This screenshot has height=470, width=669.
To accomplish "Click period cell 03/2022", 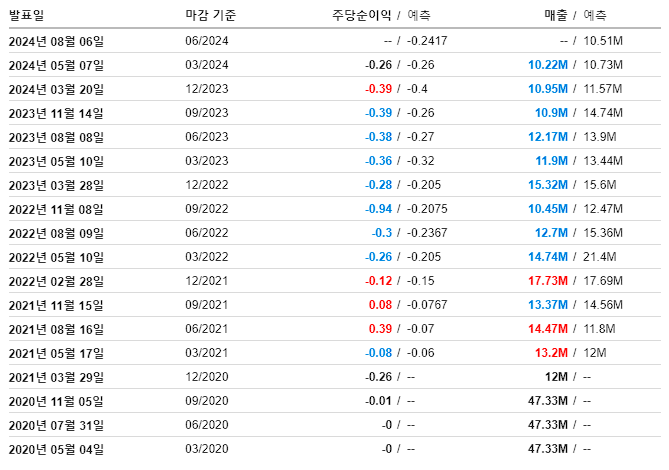I will point(207,257).
